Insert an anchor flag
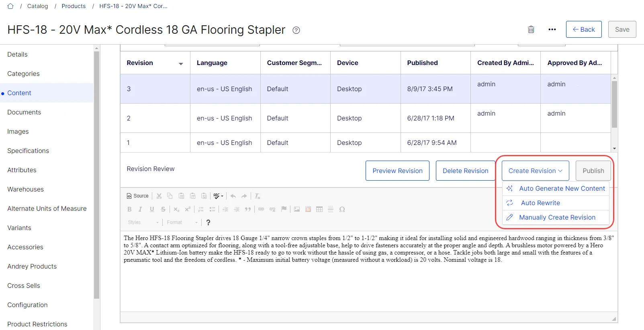Image resolution: width=644 pixels, height=330 pixels. [284, 209]
